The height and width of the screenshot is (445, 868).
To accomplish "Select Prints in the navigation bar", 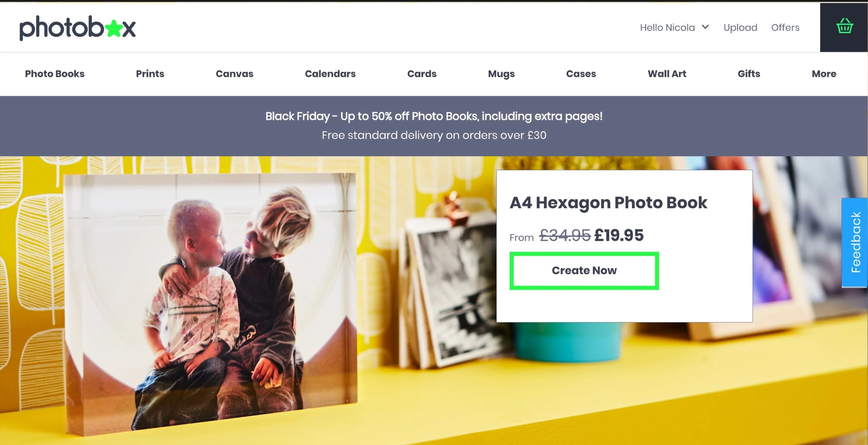I will click(150, 74).
